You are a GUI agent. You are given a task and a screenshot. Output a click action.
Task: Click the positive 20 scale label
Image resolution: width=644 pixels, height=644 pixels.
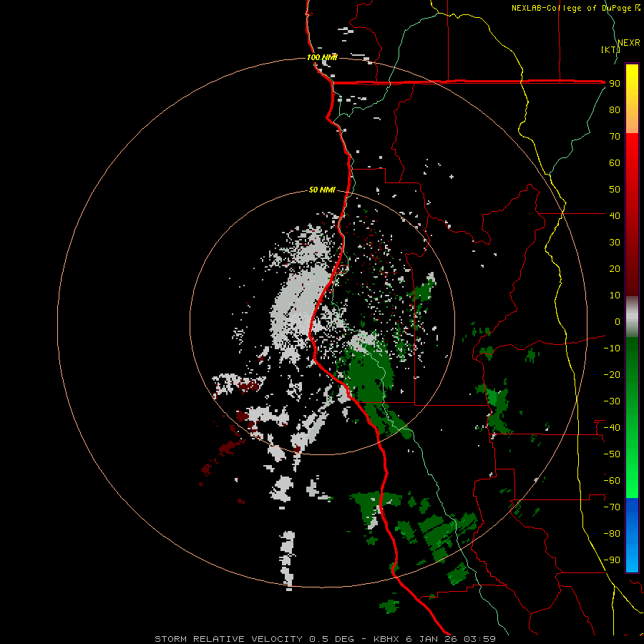[615, 268]
